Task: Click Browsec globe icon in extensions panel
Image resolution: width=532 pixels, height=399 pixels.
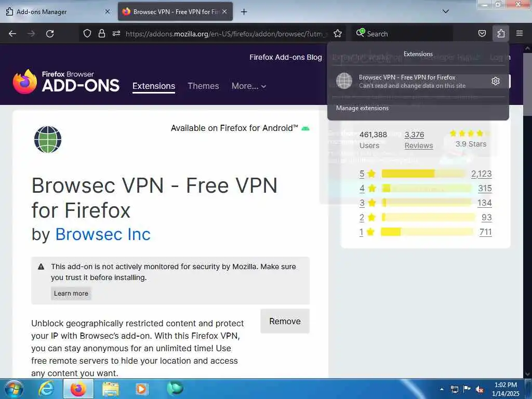Action: [344, 81]
